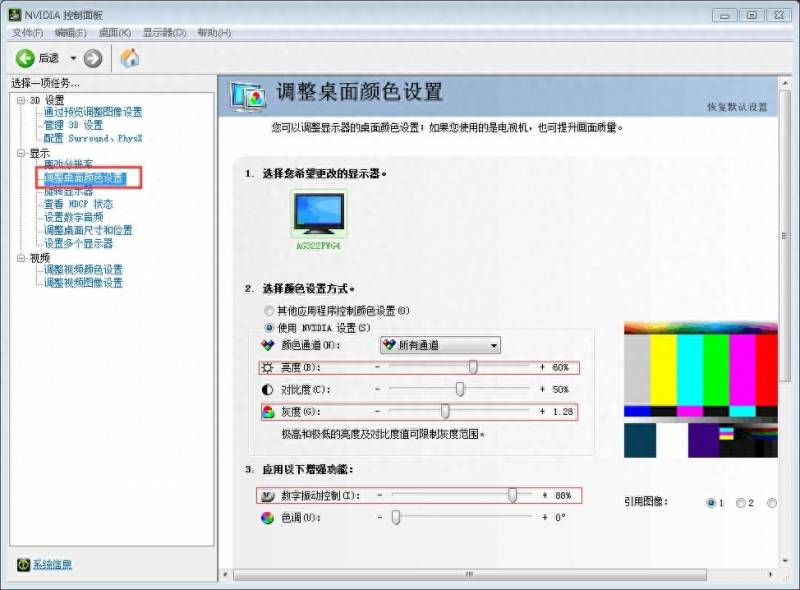The image size is (800, 590).
Task: Decrease digital vibrance with its minus button
Action: pos(380,495)
